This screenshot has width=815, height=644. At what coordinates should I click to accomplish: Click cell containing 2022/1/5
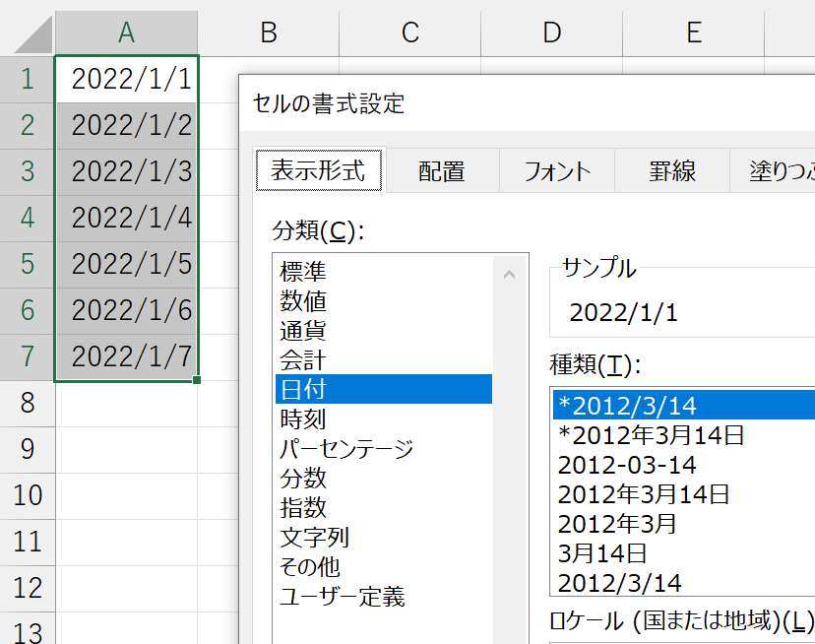click(126, 264)
